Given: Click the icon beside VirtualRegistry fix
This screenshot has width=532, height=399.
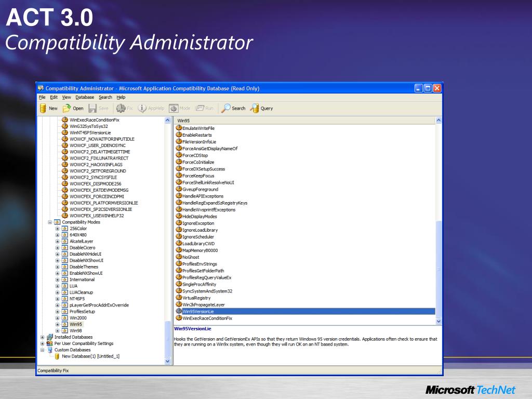Looking at the screenshot, I should [x=179, y=298].
